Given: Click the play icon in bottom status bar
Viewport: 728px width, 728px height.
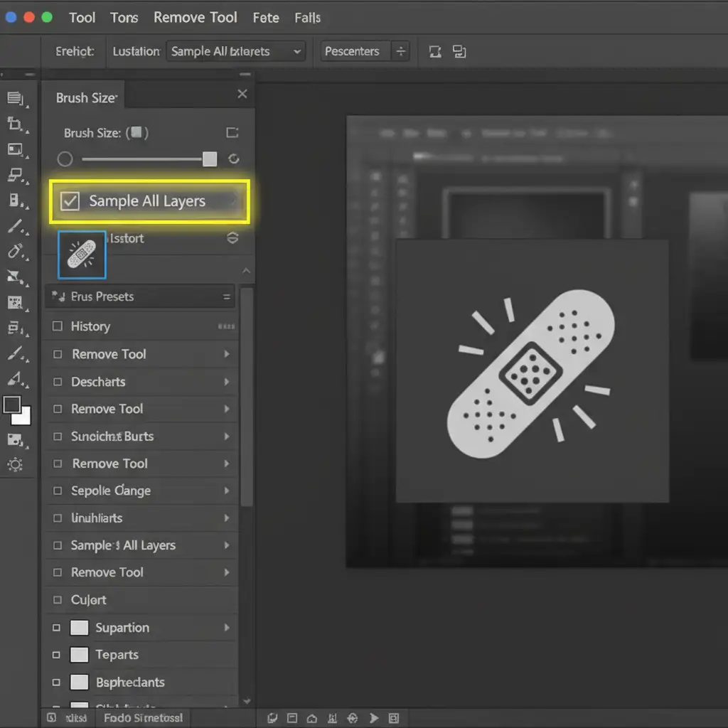Looking at the screenshot, I should pos(375,718).
